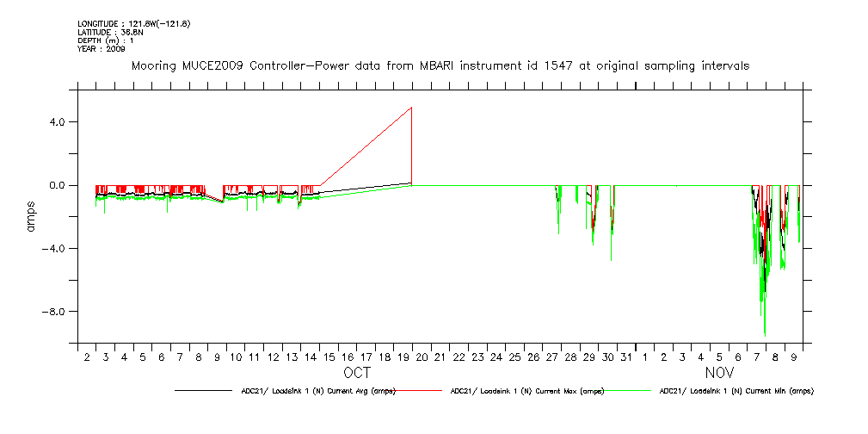Click the YEAR : 2009 header text
The height and width of the screenshot is (434, 868).
point(102,49)
